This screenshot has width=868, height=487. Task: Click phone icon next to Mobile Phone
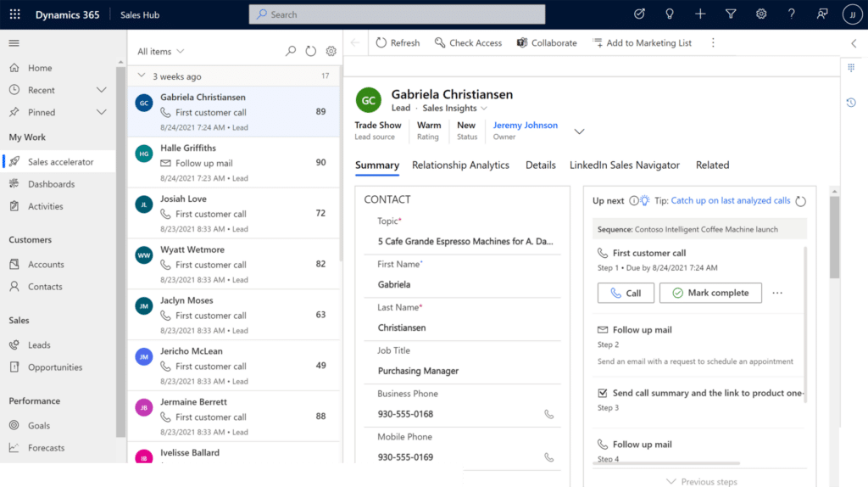(548, 457)
